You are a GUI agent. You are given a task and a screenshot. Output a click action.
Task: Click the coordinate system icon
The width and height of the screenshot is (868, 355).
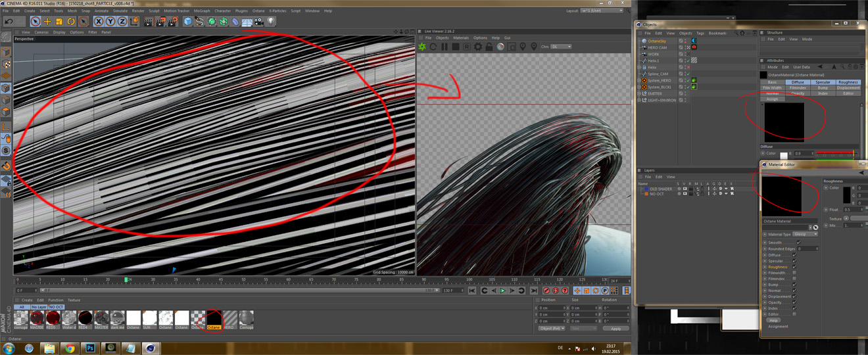point(134,22)
